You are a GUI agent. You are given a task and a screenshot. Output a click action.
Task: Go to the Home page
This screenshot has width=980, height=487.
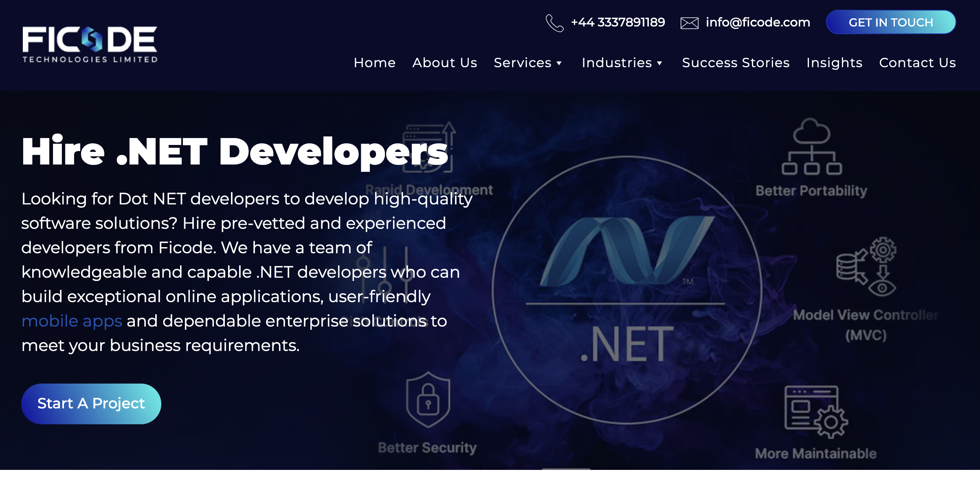click(374, 63)
